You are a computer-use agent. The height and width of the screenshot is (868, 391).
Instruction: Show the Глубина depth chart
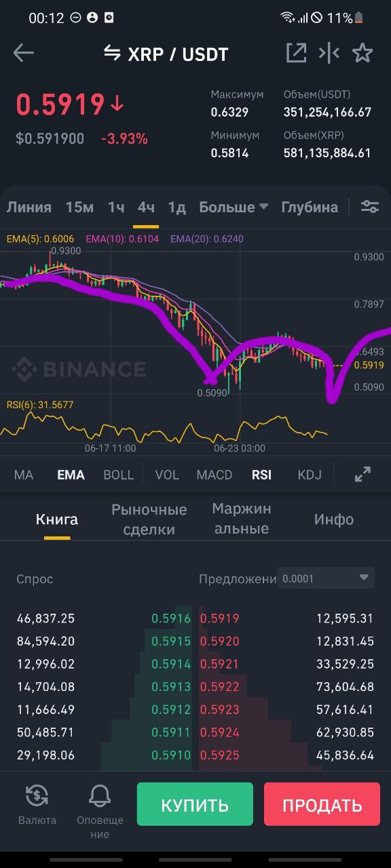point(310,208)
